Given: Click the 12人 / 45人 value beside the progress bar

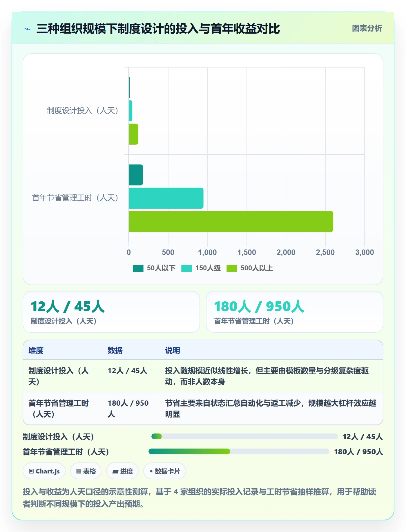Looking at the screenshot, I should (362, 437).
